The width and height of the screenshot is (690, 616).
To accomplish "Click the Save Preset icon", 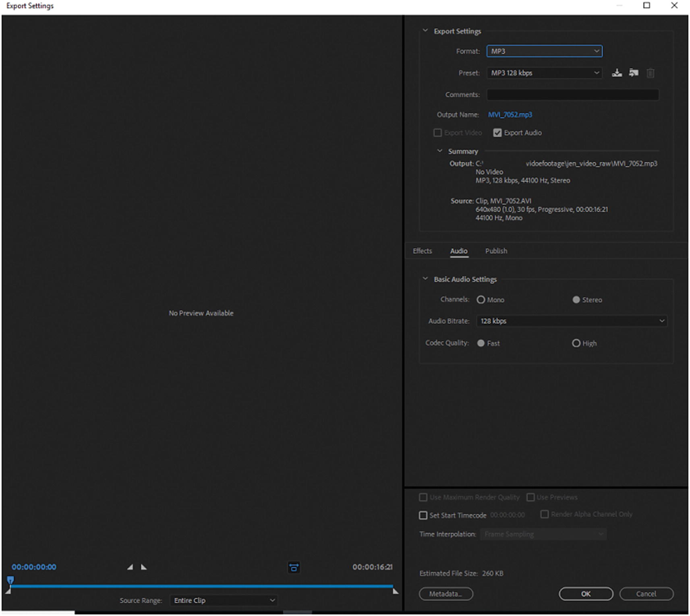I will tap(617, 73).
